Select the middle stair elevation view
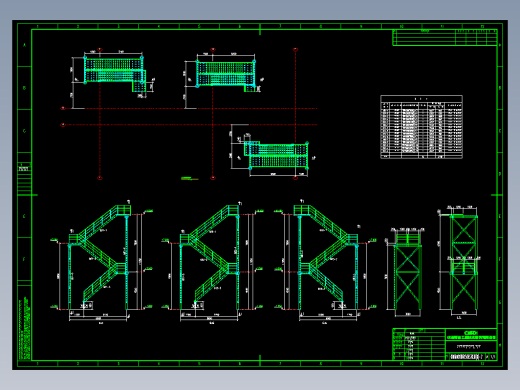This screenshot has width=520, height=390. 212,262
